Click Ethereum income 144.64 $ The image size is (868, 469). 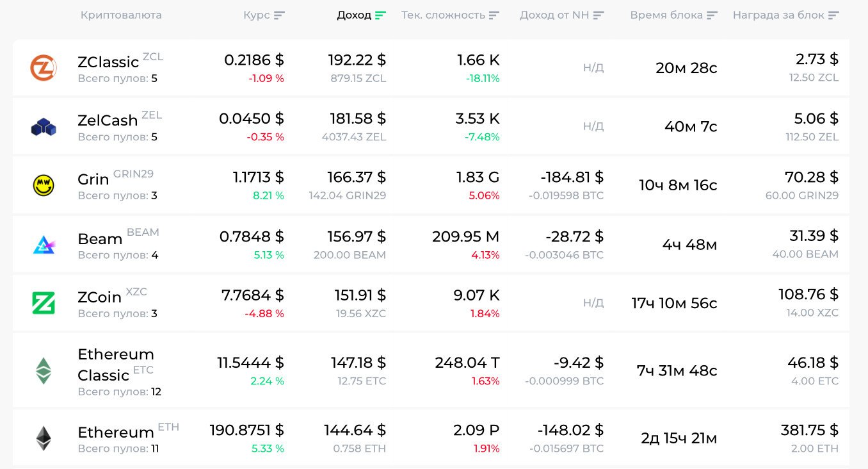click(355, 430)
